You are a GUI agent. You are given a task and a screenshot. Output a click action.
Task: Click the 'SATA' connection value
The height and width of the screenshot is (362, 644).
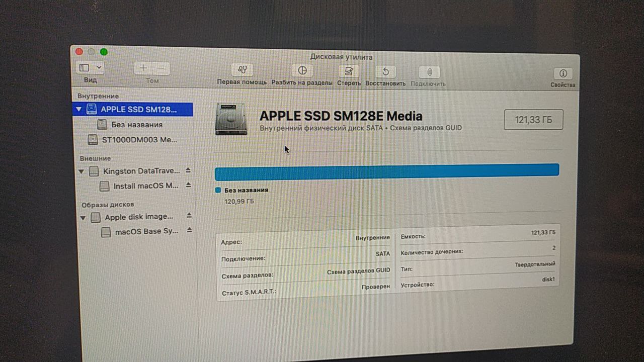pos(383,254)
